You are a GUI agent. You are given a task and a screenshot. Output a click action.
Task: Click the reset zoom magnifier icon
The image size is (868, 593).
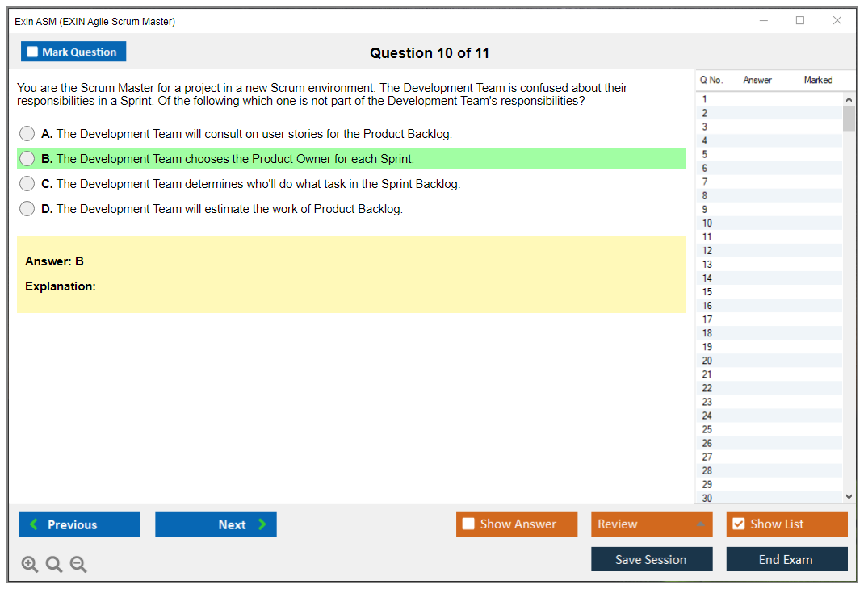click(x=54, y=564)
